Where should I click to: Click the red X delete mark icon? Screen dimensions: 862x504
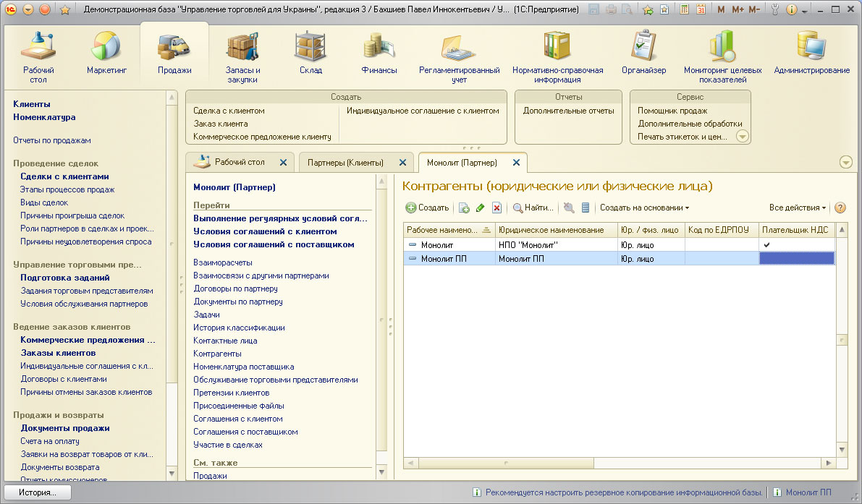click(497, 208)
